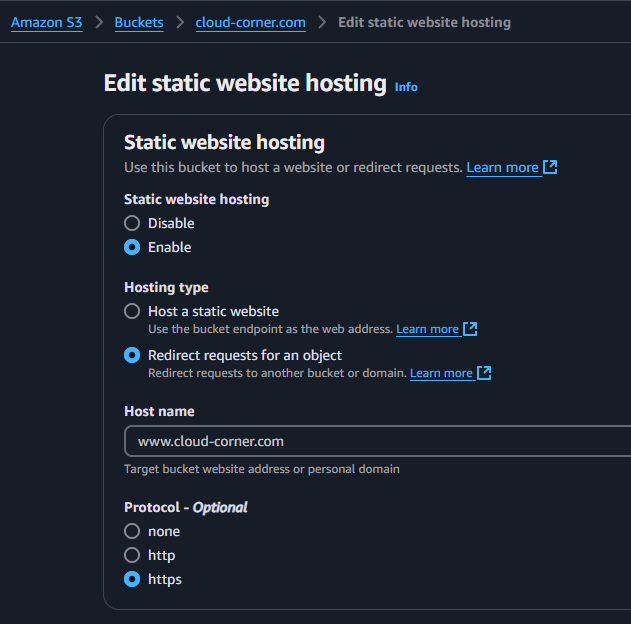Open Learn more about redirecting requests
Image resolution: width=631 pixels, height=624 pixels.
441,373
